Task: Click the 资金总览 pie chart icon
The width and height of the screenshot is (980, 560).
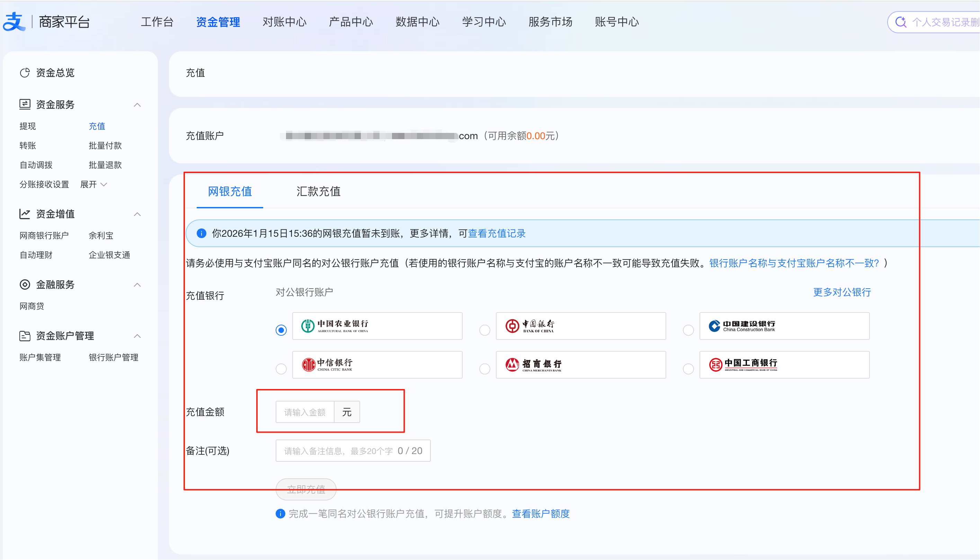Action: pyautogui.click(x=25, y=73)
